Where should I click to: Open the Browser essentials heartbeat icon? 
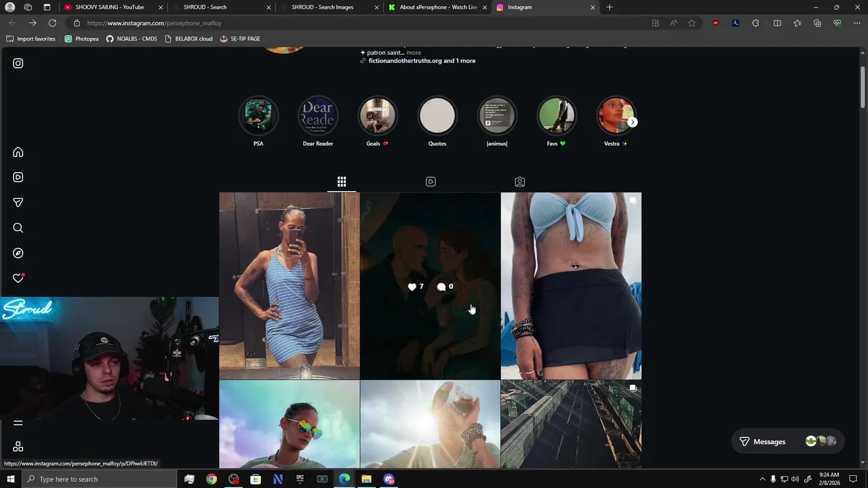(837, 23)
